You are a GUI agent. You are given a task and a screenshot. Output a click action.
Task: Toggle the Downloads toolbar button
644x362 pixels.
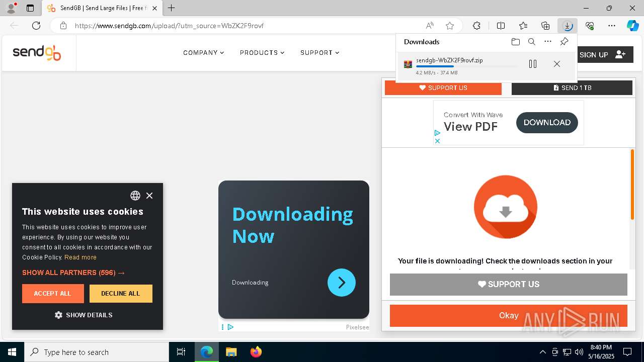568,26
